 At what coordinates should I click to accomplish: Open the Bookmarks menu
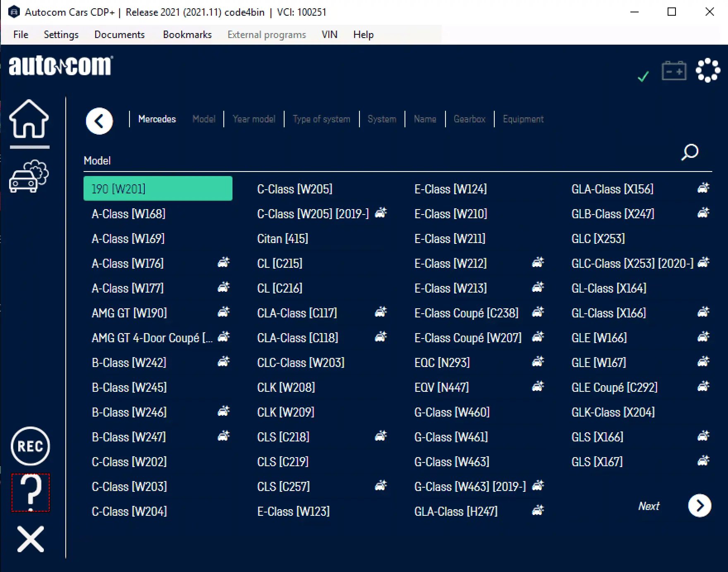187,35
